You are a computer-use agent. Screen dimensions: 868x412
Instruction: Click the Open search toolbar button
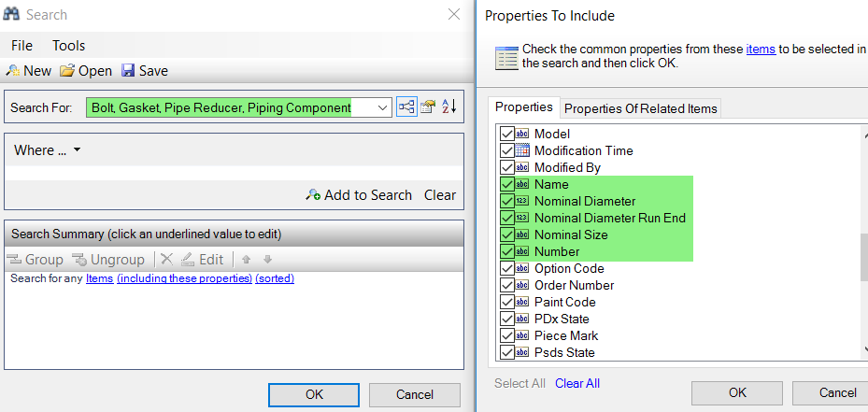pyautogui.click(x=86, y=71)
